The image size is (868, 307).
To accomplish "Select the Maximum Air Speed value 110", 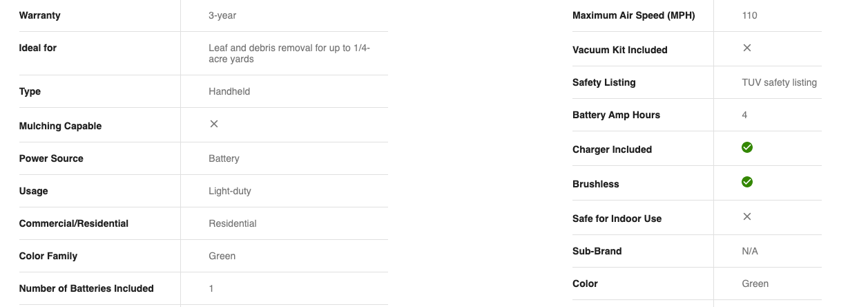I will [750, 15].
